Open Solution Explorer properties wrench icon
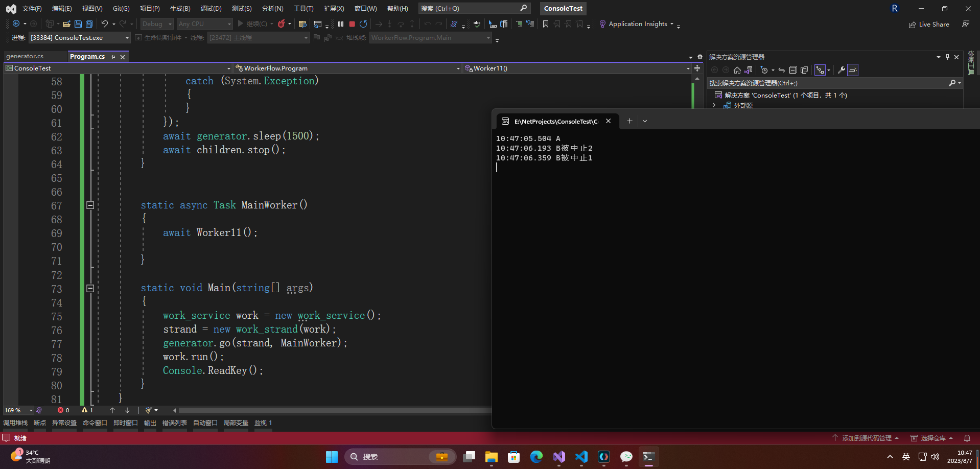This screenshot has width=980, height=469. [841, 70]
